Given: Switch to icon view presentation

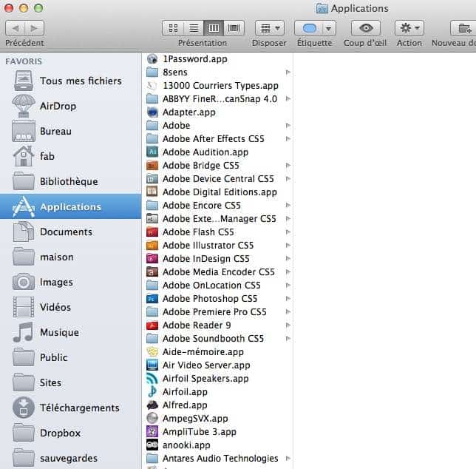Looking at the screenshot, I should pyautogui.click(x=173, y=28).
